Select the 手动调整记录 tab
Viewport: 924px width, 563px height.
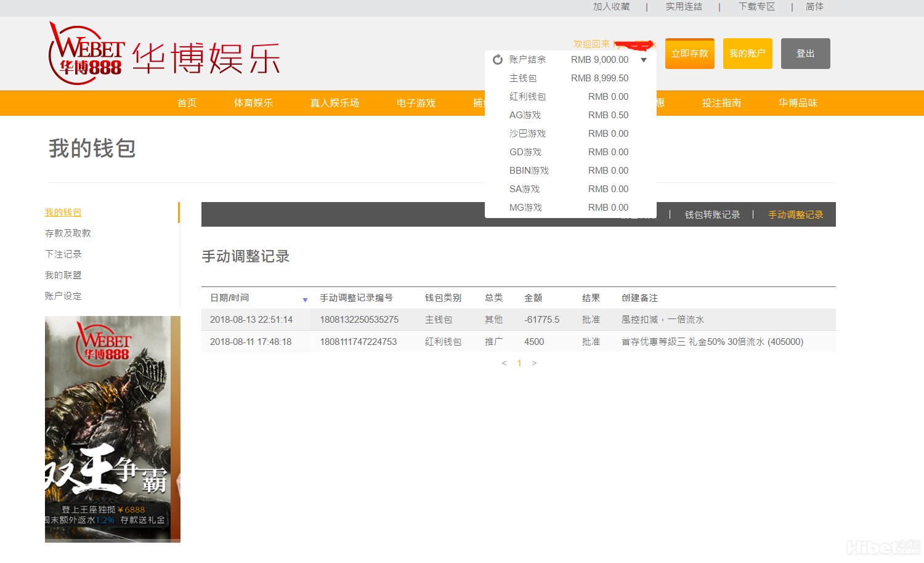tap(795, 215)
